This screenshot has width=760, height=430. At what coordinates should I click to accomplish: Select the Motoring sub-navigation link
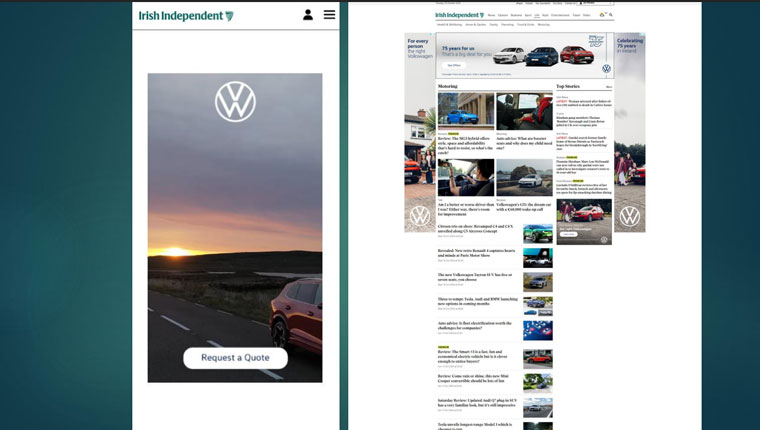[543, 25]
